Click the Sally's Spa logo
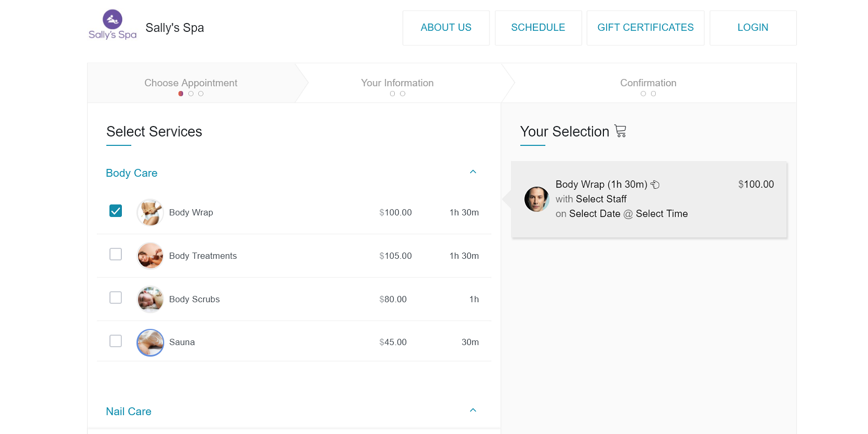 (x=112, y=25)
